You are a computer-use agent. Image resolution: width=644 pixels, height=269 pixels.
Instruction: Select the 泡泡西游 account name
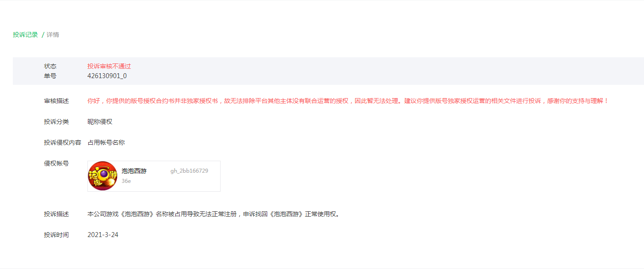(134, 171)
